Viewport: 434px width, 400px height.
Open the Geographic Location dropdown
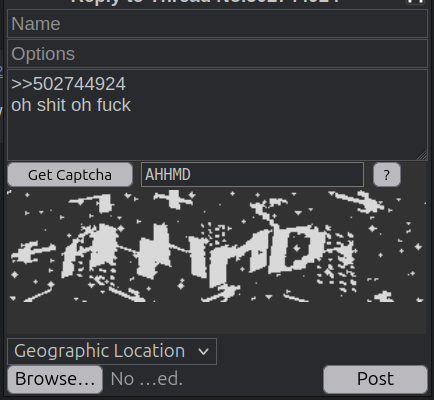coord(112,351)
